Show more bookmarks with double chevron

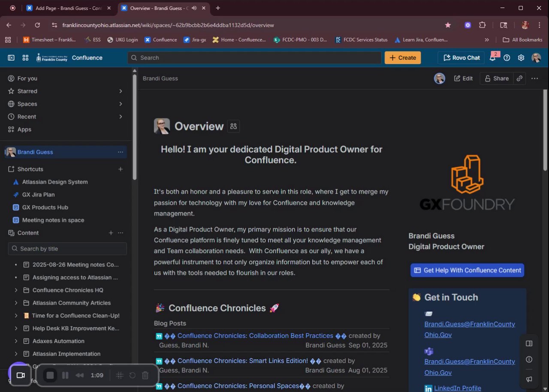pos(487,39)
